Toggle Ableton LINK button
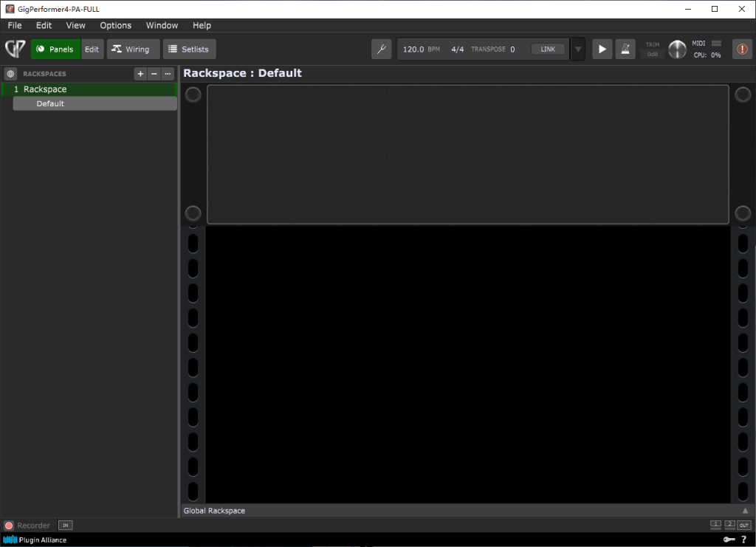The height and width of the screenshot is (547, 756). tap(548, 49)
